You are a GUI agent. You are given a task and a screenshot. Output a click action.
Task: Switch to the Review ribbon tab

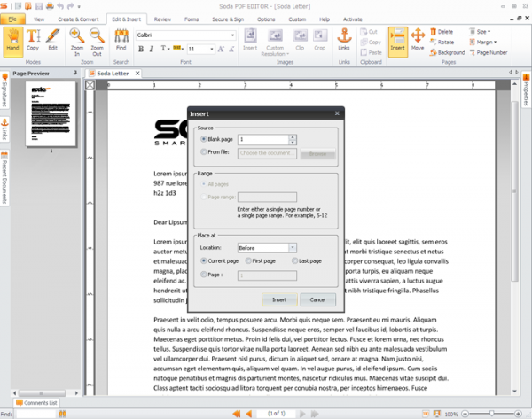coord(162,18)
